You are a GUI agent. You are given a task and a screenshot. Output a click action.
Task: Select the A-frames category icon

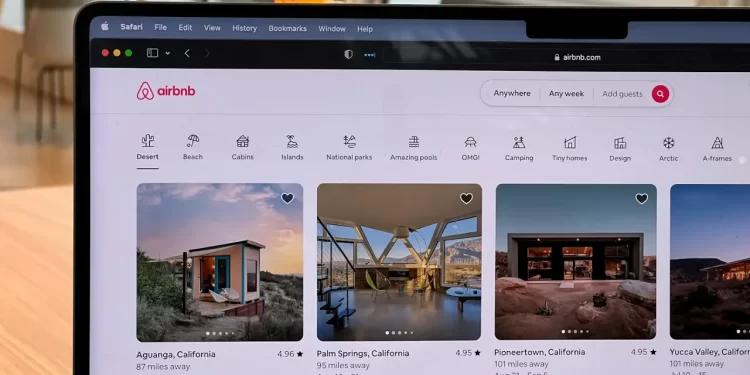[717, 143]
